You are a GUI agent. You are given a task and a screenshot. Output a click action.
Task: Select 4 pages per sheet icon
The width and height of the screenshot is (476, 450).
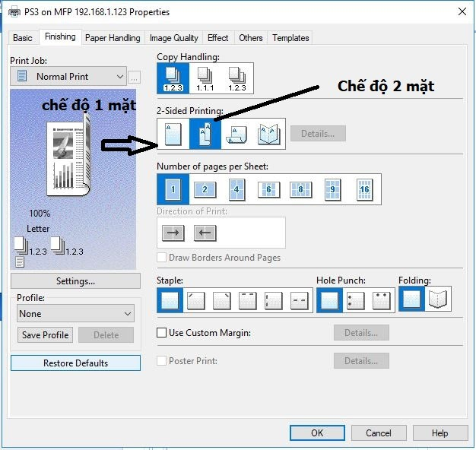[x=236, y=189]
